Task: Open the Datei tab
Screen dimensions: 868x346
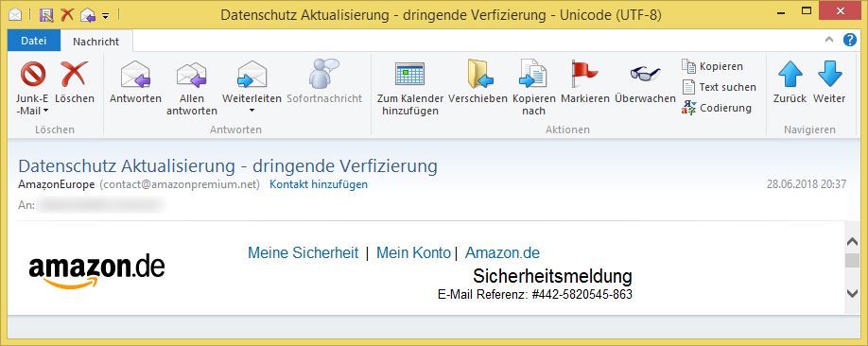Action: (x=33, y=41)
